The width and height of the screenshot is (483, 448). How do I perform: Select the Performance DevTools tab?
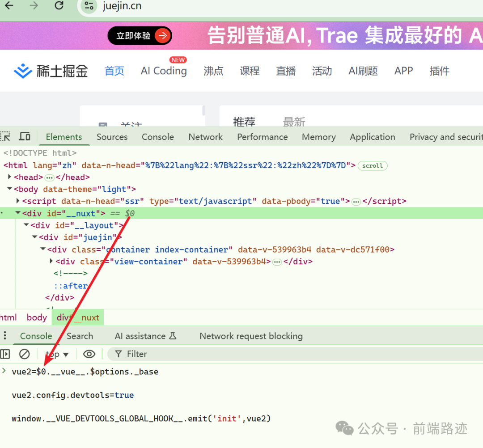click(263, 137)
